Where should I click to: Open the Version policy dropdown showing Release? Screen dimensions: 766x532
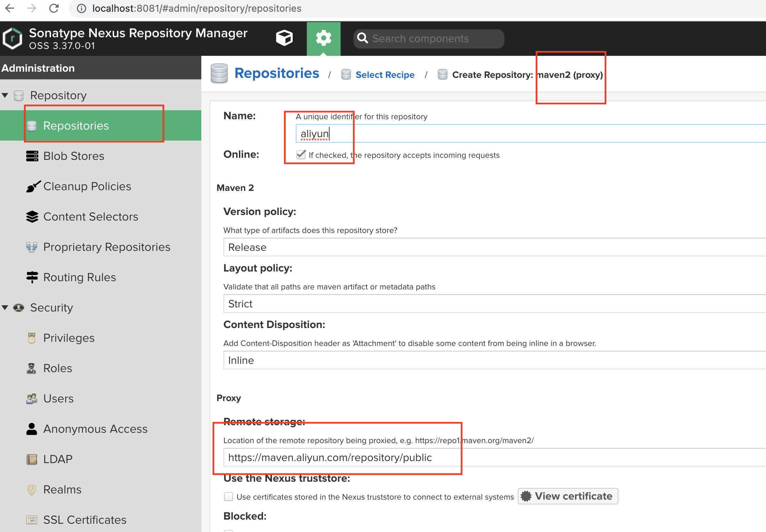pyautogui.click(x=495, y=247)
